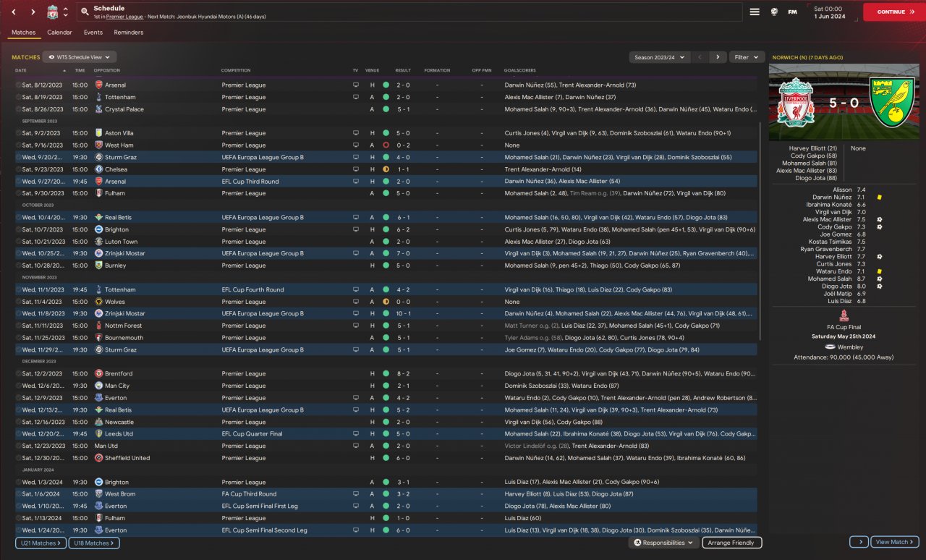Open the FM menu logo
Viewport: 926px width, 560px height.
pyautogui.click(x=792, y=12)
